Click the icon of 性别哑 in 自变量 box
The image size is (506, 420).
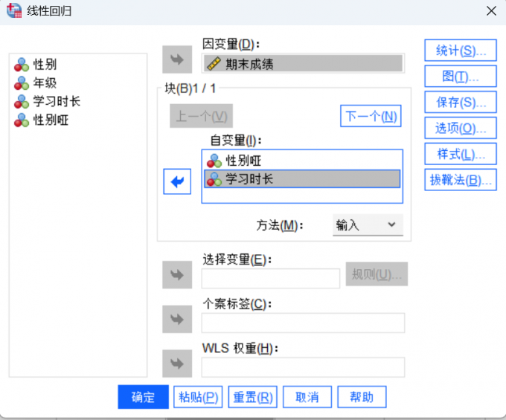pos(214,161)
